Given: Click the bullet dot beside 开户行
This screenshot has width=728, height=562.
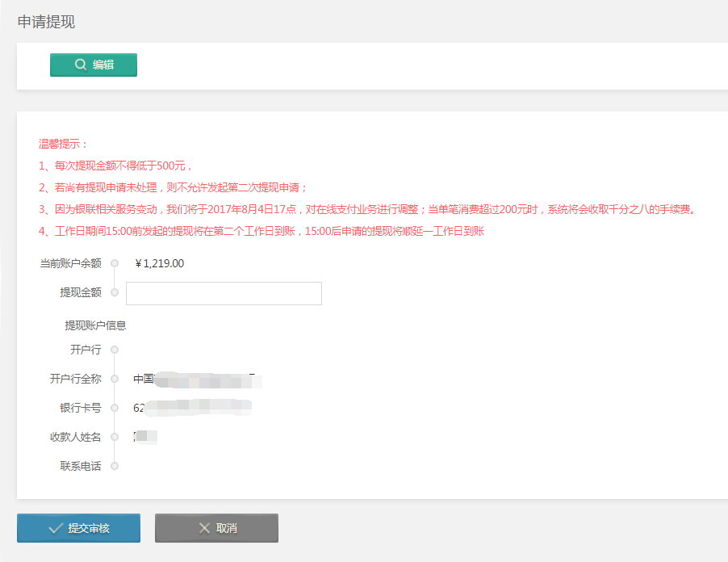Looking at the screenshot, I should [x=115, y=350].
